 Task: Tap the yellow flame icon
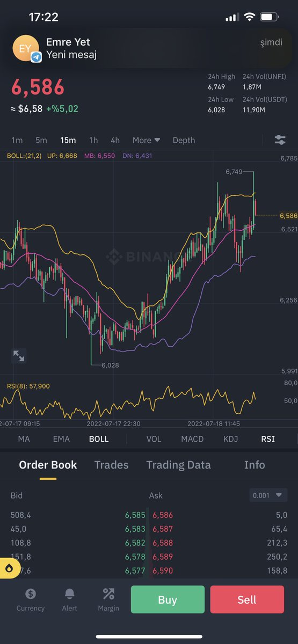10,568
